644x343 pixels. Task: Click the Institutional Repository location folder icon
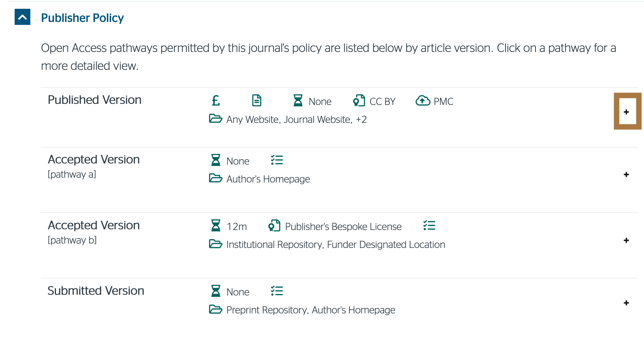216,244
